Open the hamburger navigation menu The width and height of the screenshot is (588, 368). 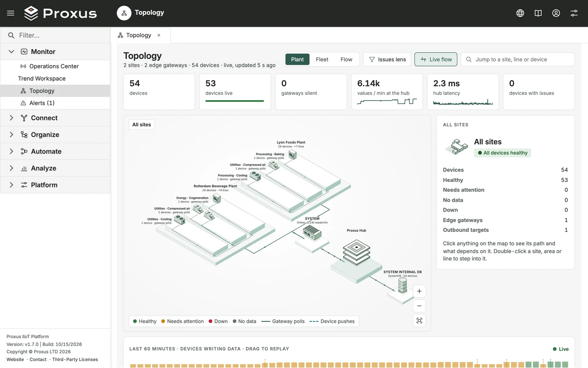pyautogui.click(x=11, y=13)
